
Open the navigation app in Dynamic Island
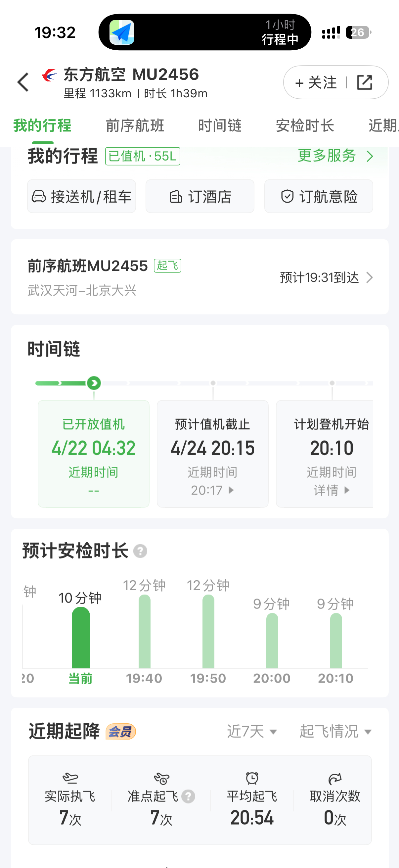pos(122,32)
